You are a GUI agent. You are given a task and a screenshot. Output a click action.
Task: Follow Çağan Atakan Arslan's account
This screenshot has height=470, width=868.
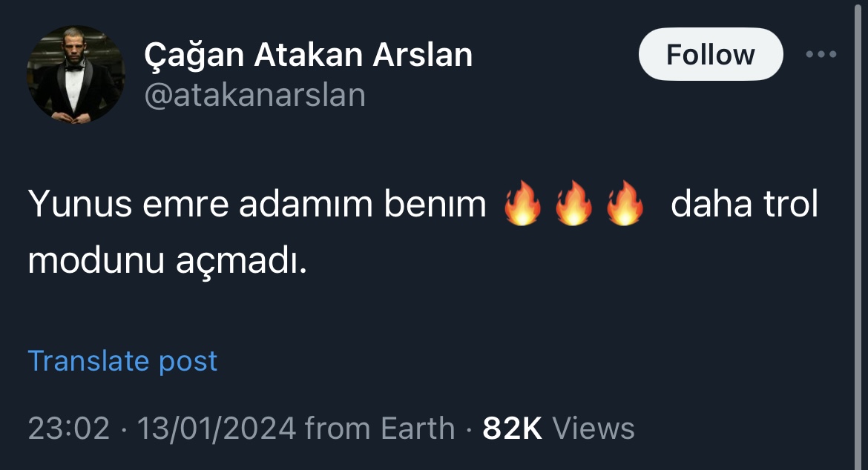click(711, 54)
